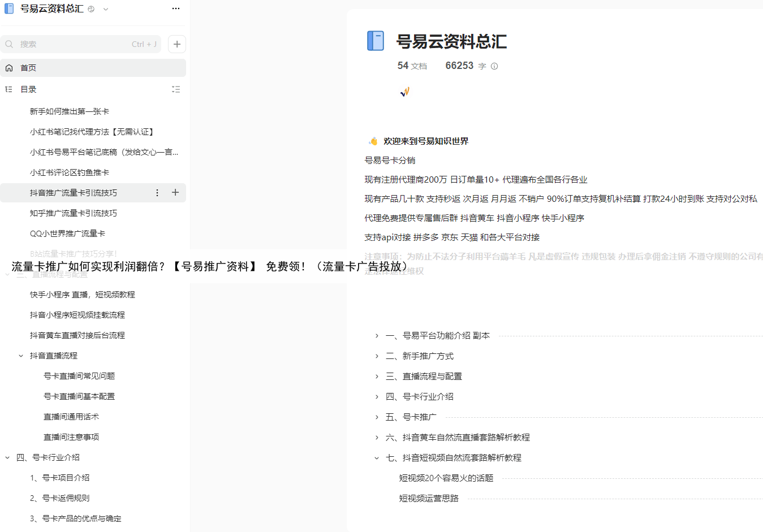Switch to the 首页 sidebar entry

[28, 67]
